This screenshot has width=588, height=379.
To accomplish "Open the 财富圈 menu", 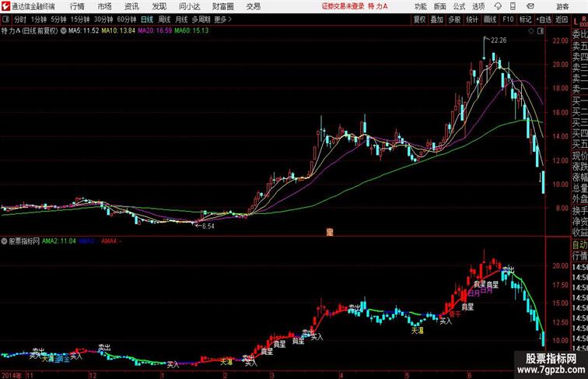I will 222,6.
